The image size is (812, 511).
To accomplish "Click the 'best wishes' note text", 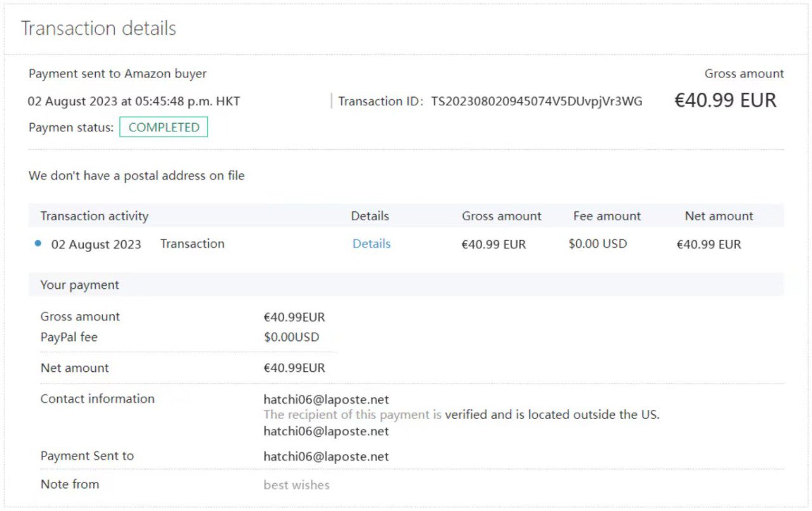I will point(296,485).
